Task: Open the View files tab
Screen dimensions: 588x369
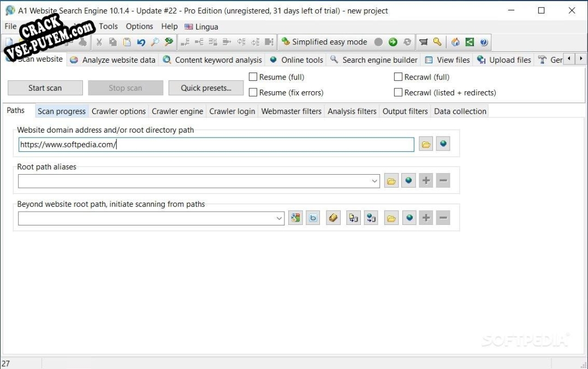Action: [447, 60]
